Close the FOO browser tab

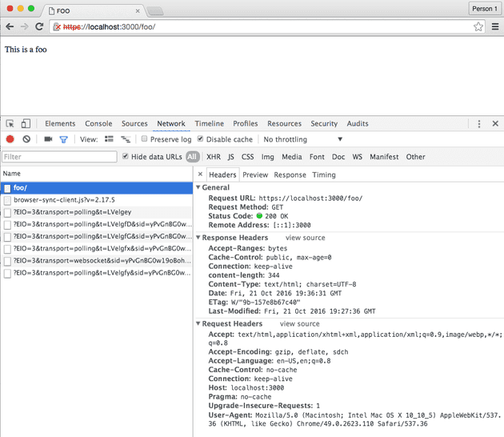tap(138, 11)
